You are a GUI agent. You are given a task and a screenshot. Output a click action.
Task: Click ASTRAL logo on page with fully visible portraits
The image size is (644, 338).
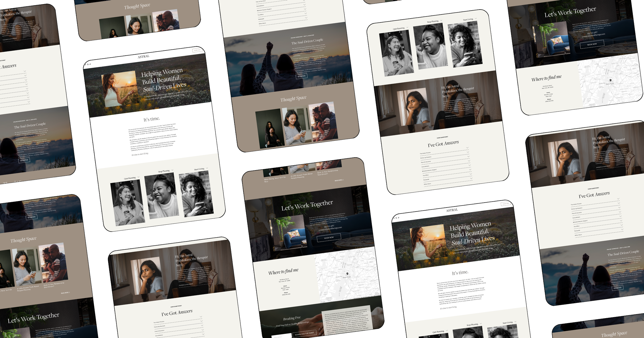(143, 57)
